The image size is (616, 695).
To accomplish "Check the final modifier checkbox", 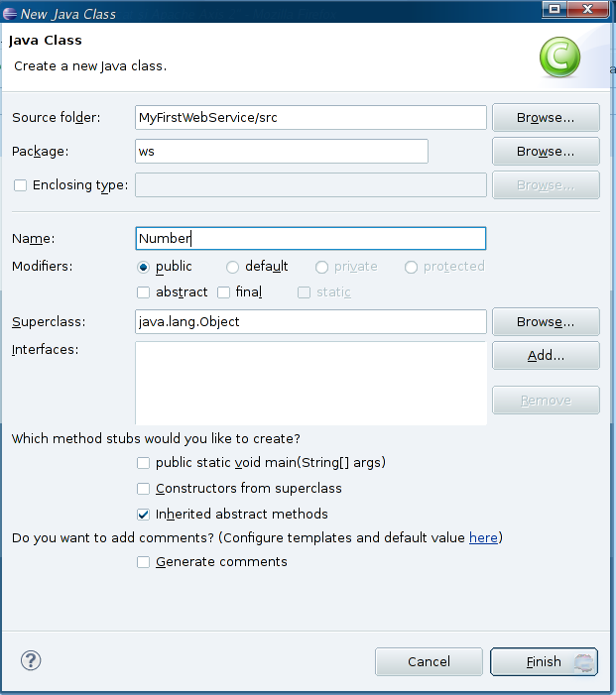I will pyautogui.click(x=223, y=292).
